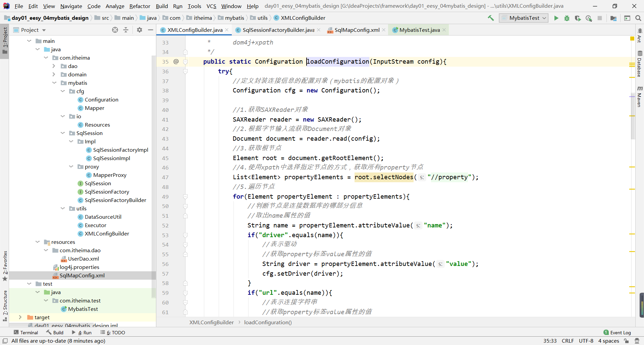Collapse the mybatis package

pyautogui.click(x=54, y=83)
